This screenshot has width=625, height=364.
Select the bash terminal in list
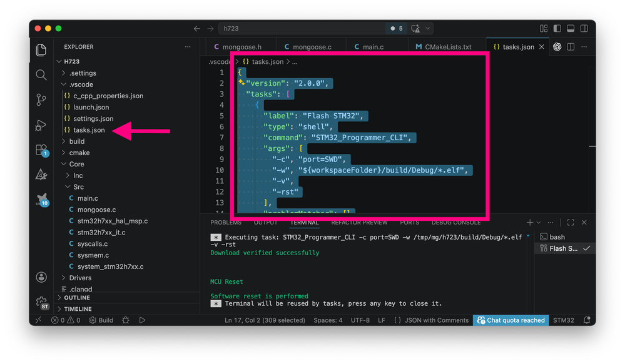565,237
